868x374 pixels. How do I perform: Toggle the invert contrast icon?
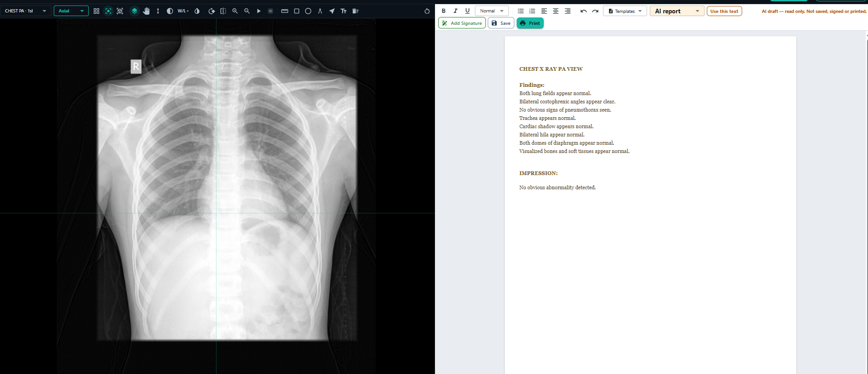pos(197,11)
